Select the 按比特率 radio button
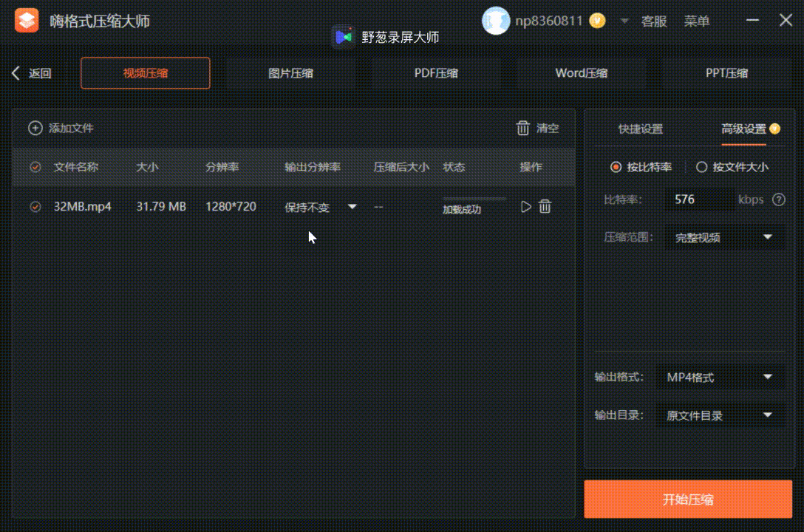The width and height of the screenshot is (804, 532). (616, 167)
